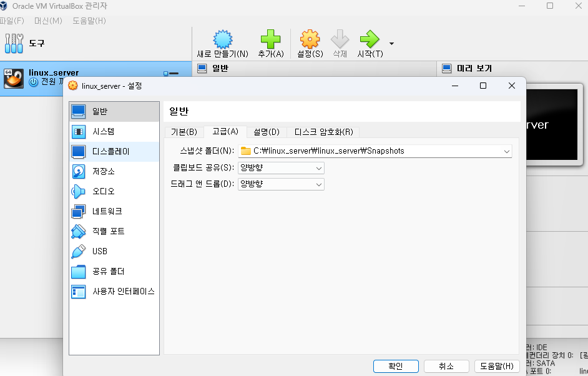Open the 공유 폴더 settings category

point(114,271)
